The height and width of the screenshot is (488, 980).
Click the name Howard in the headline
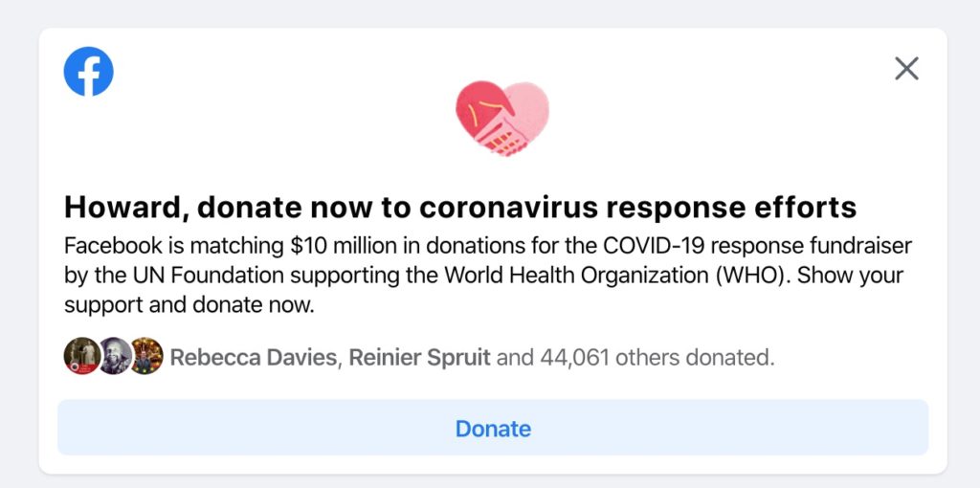(x=115, y=207)
